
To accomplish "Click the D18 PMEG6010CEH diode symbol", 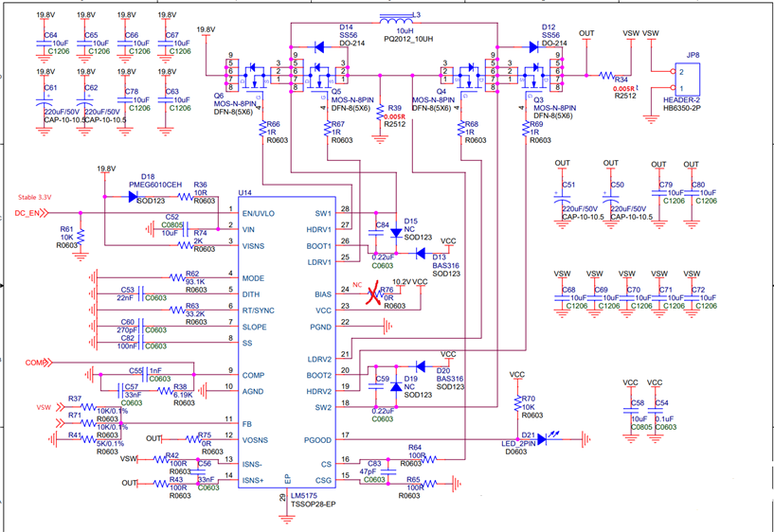I will [133, 197].
